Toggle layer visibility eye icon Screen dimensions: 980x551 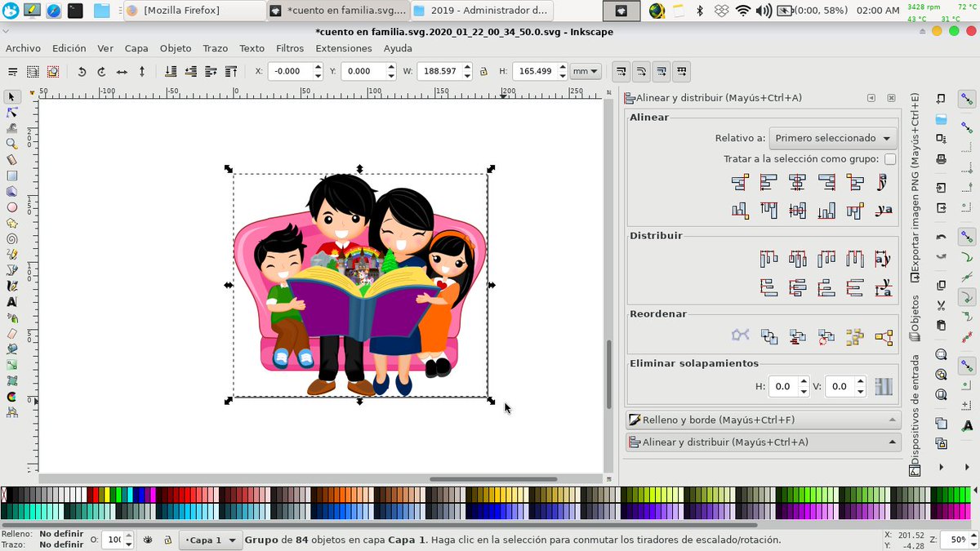point(149,540)
